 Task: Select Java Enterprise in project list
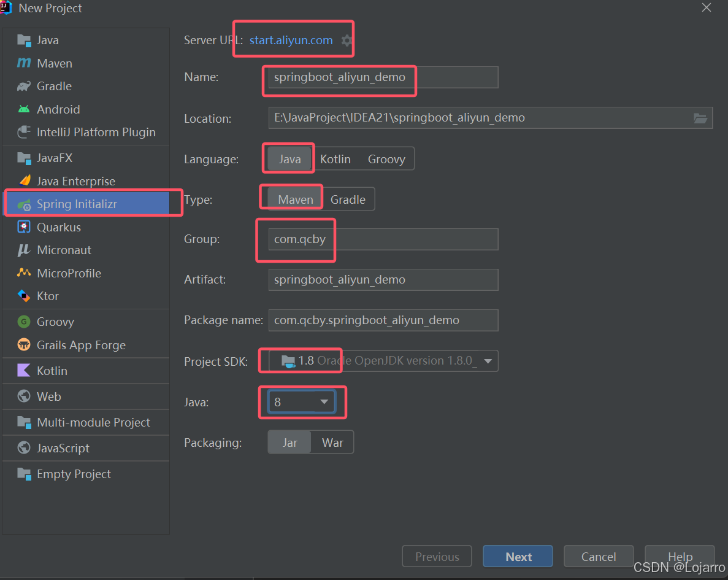[x=86, y=181]
